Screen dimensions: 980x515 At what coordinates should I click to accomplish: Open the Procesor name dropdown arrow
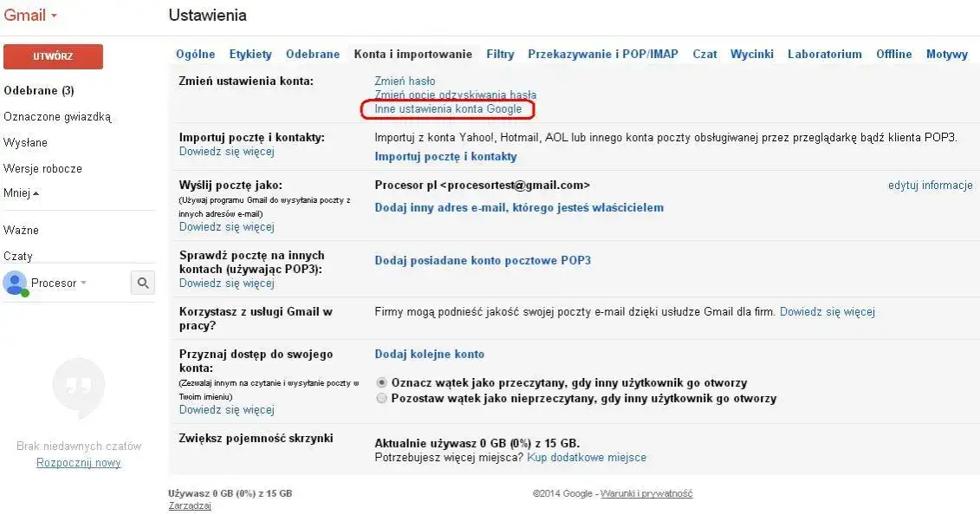point(83,283)
